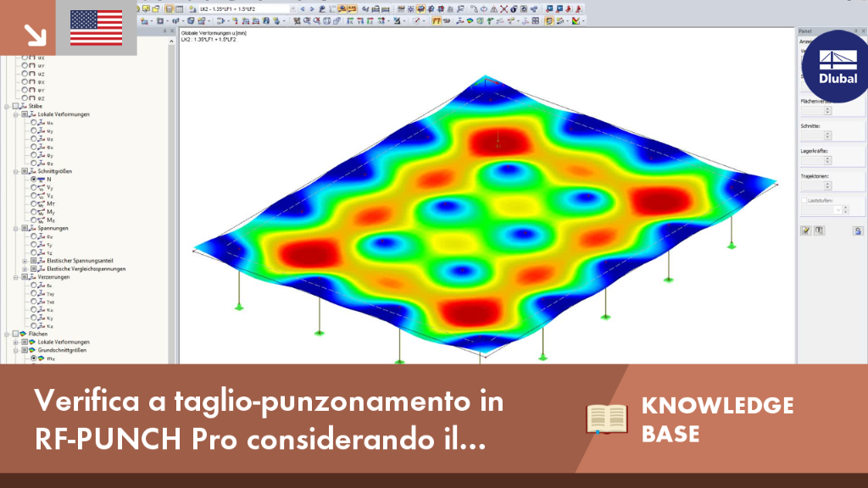Image resolution: width=868 pixels, height=488 pixels.
Task: Adjust the Flächenverformung stepper in Panel
Action: [x=827, y=111]
